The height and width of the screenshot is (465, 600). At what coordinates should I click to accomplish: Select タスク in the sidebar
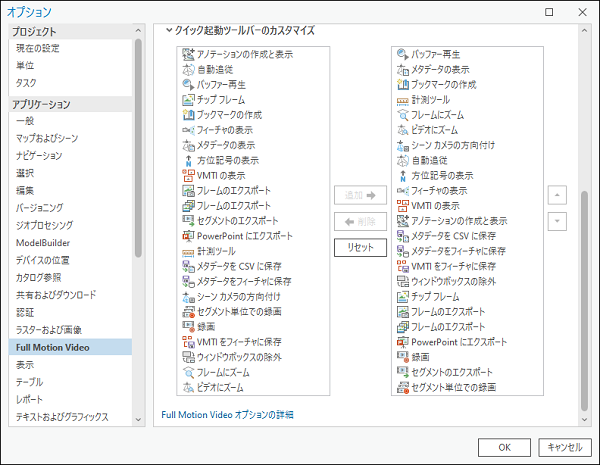pyautogui.click(x=70, y=83)
